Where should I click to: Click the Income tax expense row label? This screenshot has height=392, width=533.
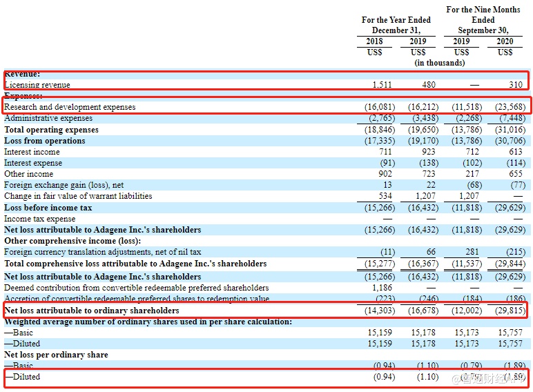coord(39,219)
